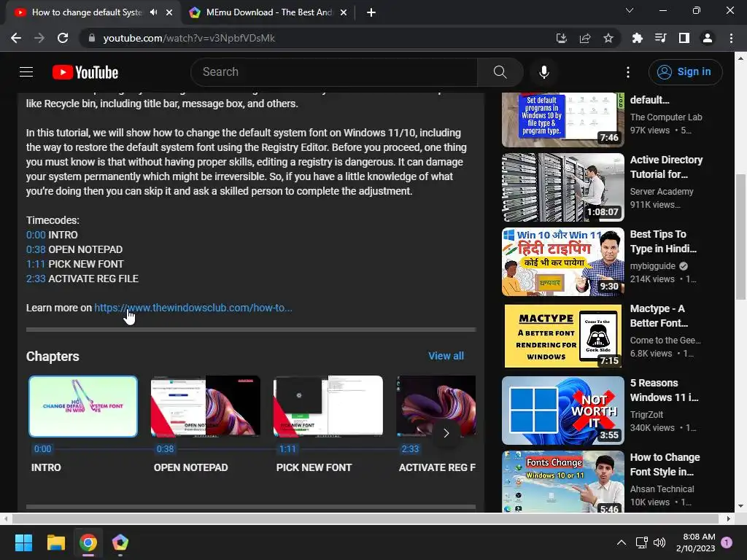Image resolution: width=747 pixels, height=560 pixels.
Task: Open clock and date in taskbar
Action: (x=696, y=542)
